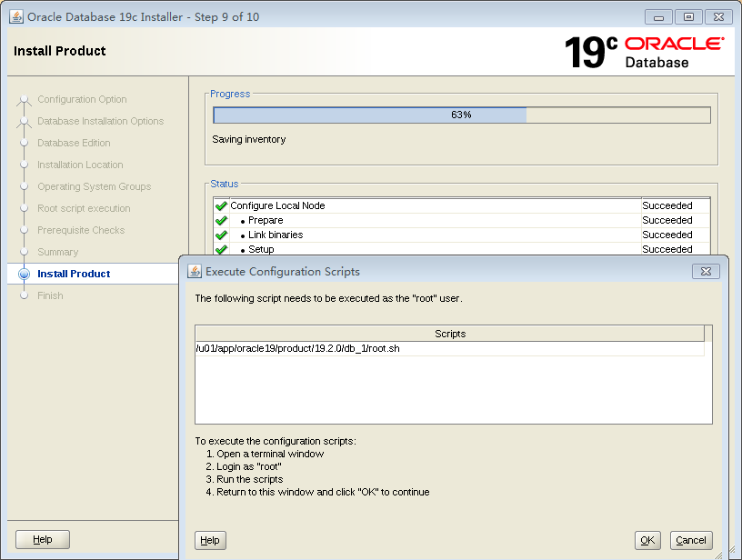The height and width of the screenshot is (560, 742).
Task: Click the checkmark icon for Link binaries
Action: pos(221,235)
